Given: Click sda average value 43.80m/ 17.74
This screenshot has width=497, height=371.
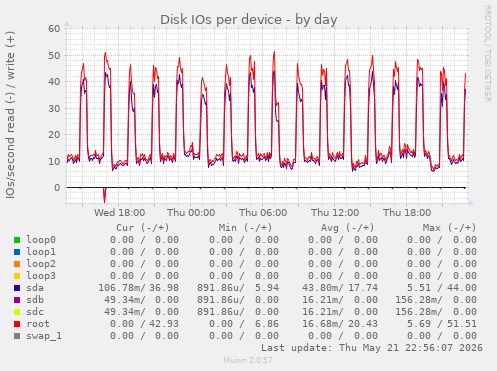Looking at the screenshot, I should [340, 288].
